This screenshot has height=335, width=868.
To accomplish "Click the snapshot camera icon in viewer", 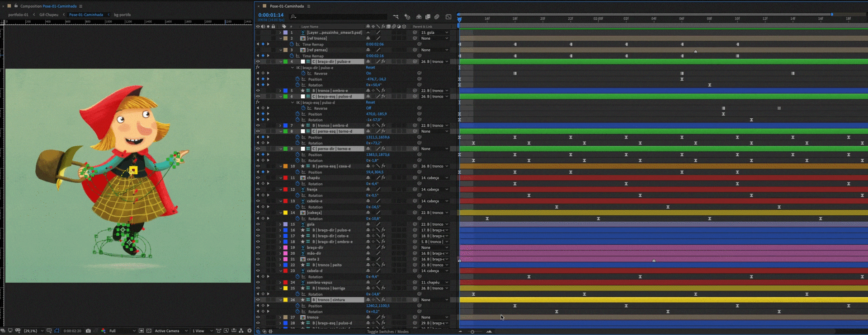I will [88, 331].
